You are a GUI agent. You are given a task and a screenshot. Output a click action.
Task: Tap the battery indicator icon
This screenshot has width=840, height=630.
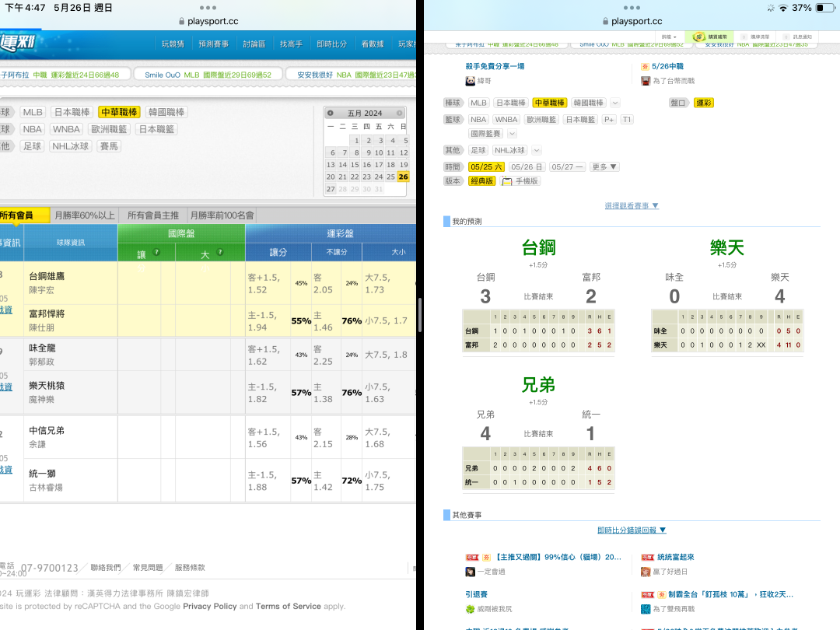point(825,8)
